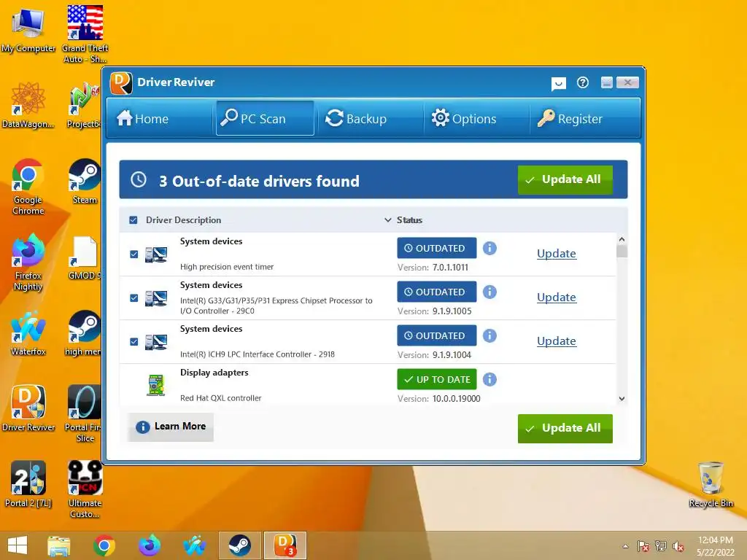747x560 pixels.
Task: Select the Driver Description column header
Action: point(183,220)
